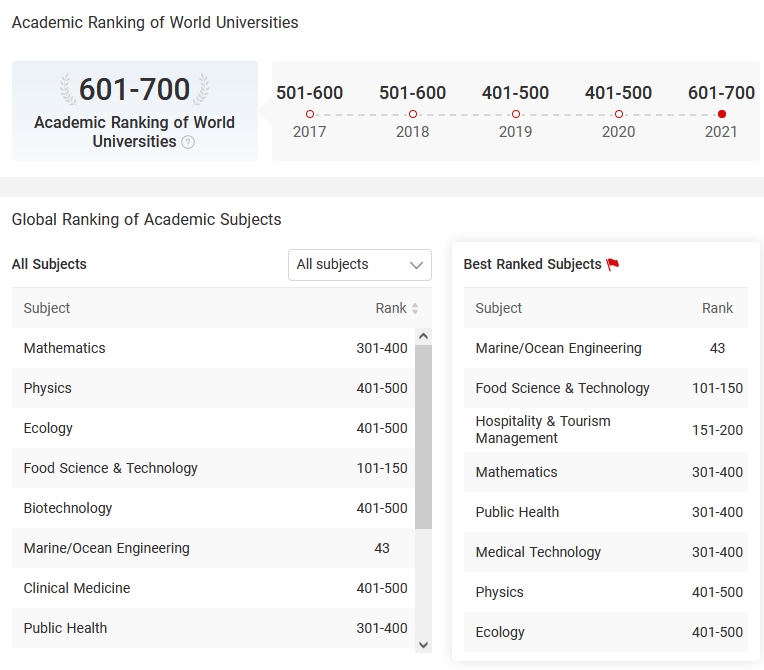Select the 2020 timeline point

click(x=619, y=114)
